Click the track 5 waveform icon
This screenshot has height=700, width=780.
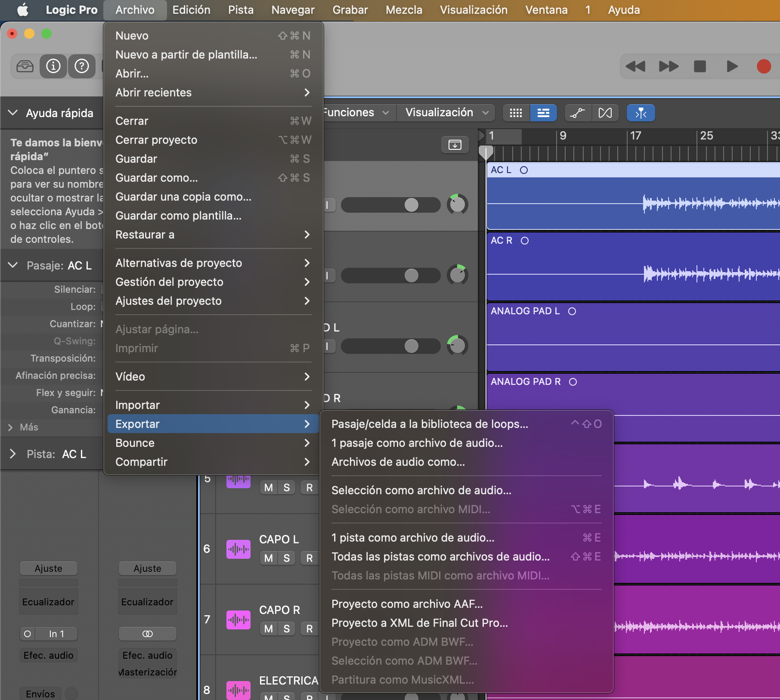(238, 481)
